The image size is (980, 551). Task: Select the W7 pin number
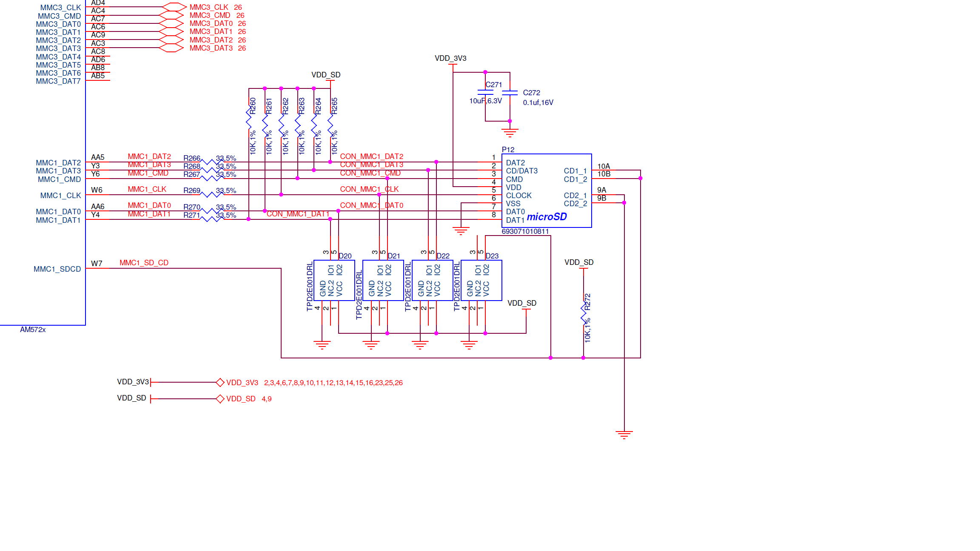pos(97,264)
